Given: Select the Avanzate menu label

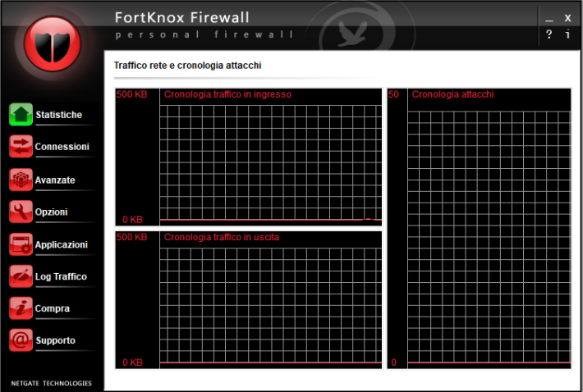Looking at the screenshot, I should [x=55, y=180].
